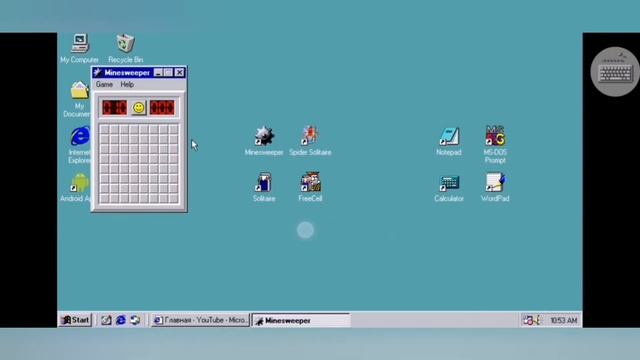Click the smiley face to restart Minesweeper

tap(139, 108)
